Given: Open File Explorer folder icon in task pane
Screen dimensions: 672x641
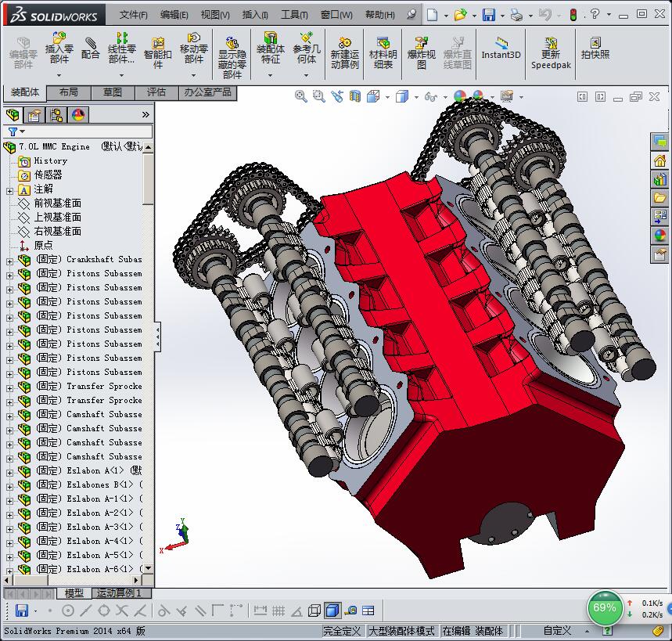Looking at the screenshot, I should (659, 198).
